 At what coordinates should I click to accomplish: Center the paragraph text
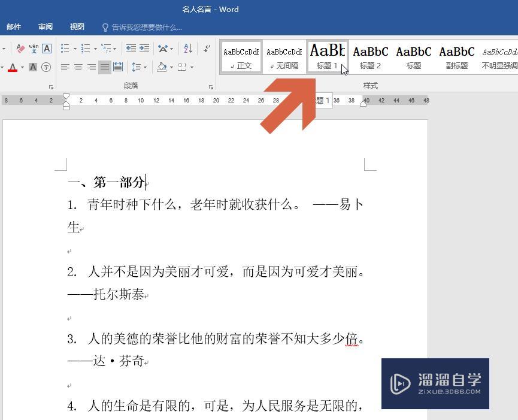pos(78,68)
